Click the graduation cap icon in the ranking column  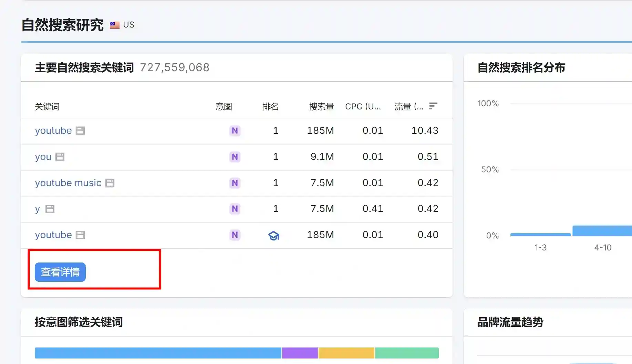click(273, 235)
